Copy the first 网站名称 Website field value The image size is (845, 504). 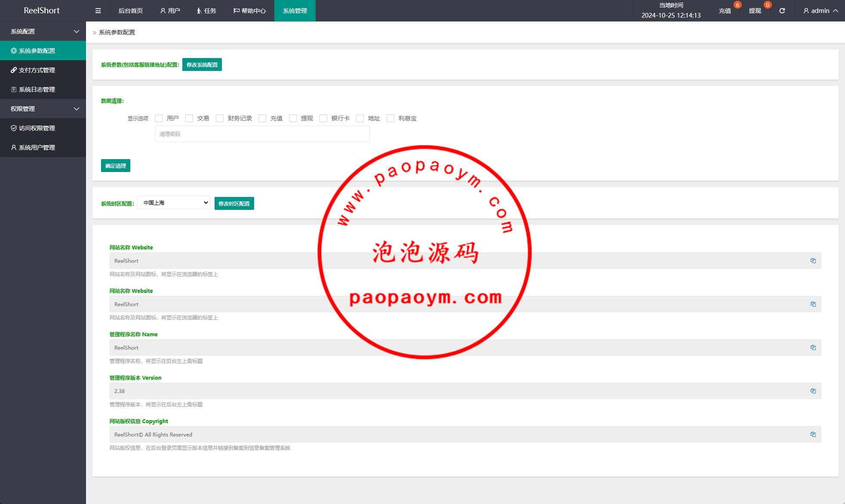coord(813,261)
